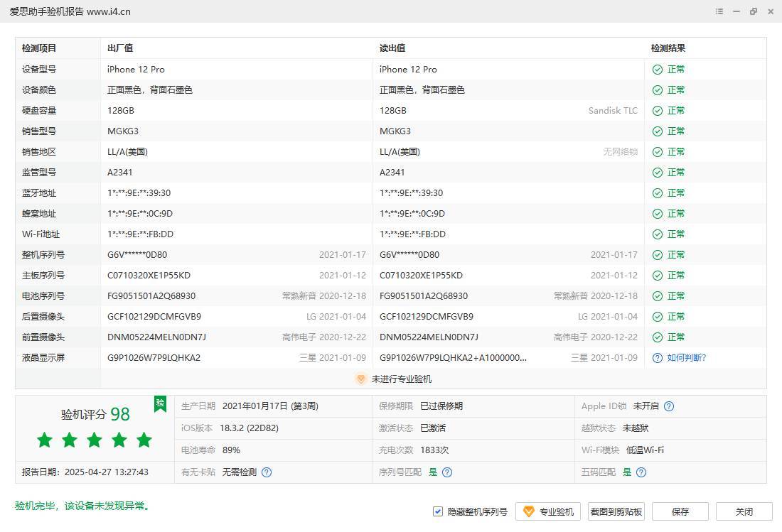782x532 pixels.
Task: Click the 无网络锁 label
Action: pyautogui.click(x=621, y=152)
